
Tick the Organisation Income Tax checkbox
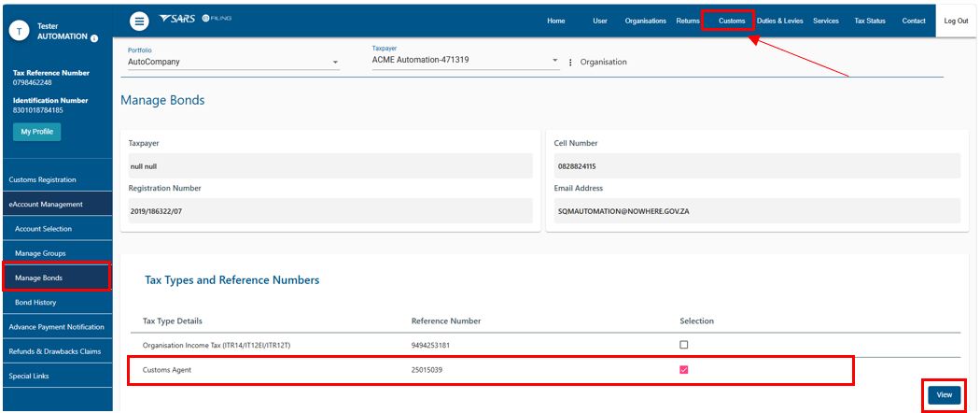[684, 345]
